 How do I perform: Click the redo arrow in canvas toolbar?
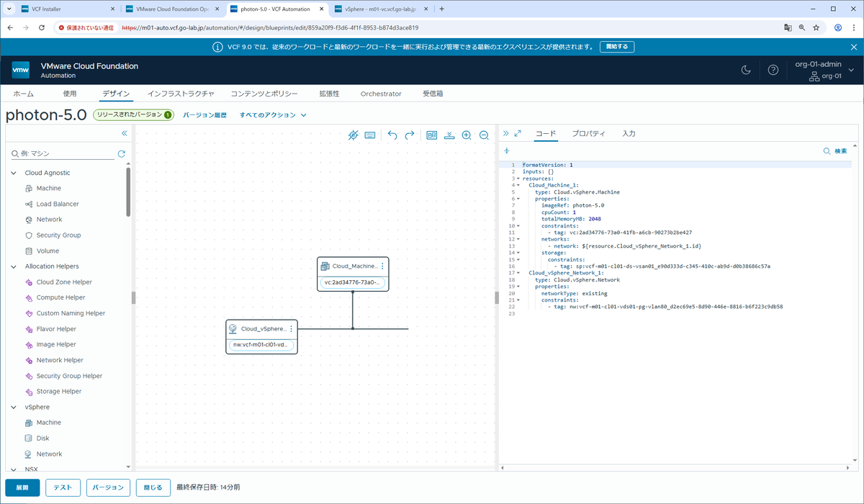(410, 135)
